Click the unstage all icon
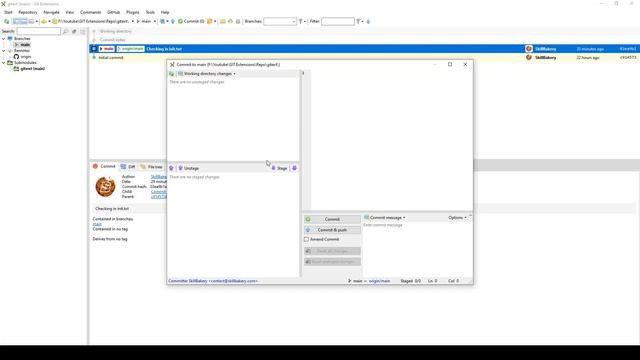The width and height of the screenshot is (640, 360). point(171,168)
